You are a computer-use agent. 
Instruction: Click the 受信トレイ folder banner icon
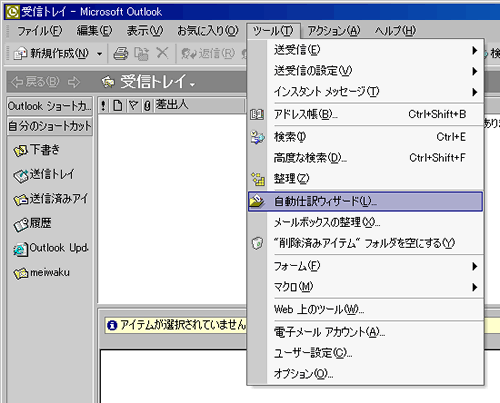(x=108, y=82)
